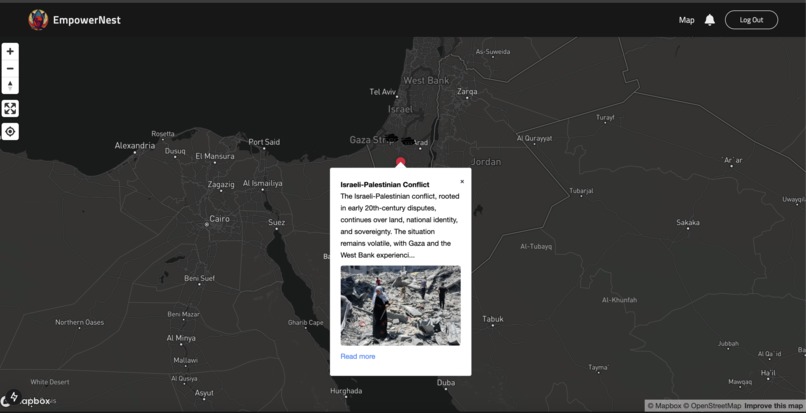Click the Duba city label
The height and width of the screenshot is (413, 806).
pyautogui.click(x=446, y=383)
